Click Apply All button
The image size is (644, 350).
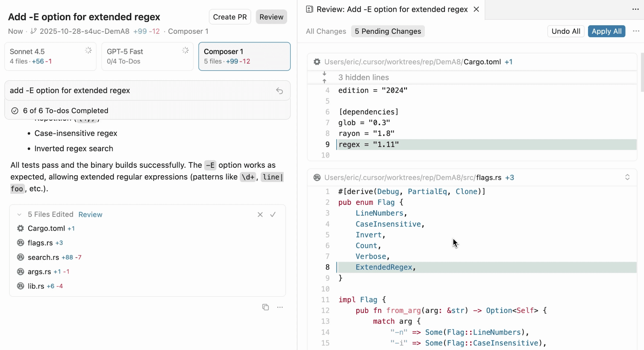tap(606, 31)
